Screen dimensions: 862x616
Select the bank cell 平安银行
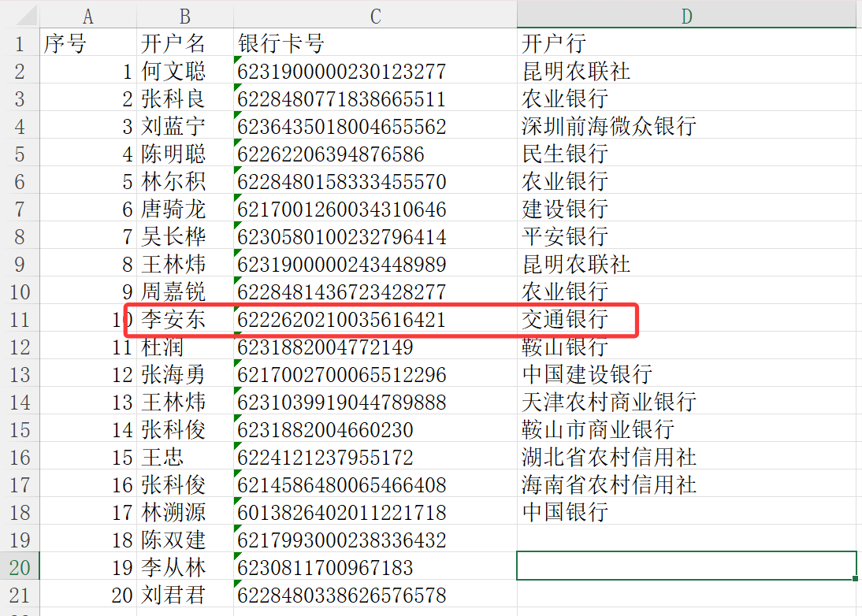(686, 236)
